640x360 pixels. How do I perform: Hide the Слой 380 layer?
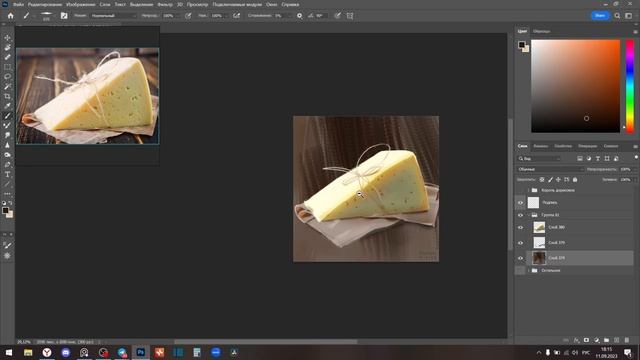click(520, 227)
